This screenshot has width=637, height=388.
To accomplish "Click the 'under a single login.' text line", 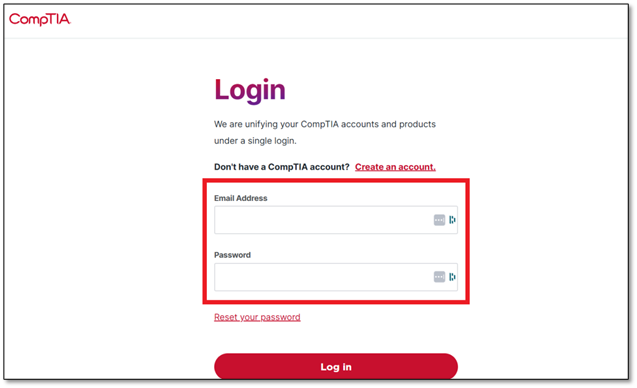I will click(255, 141).
